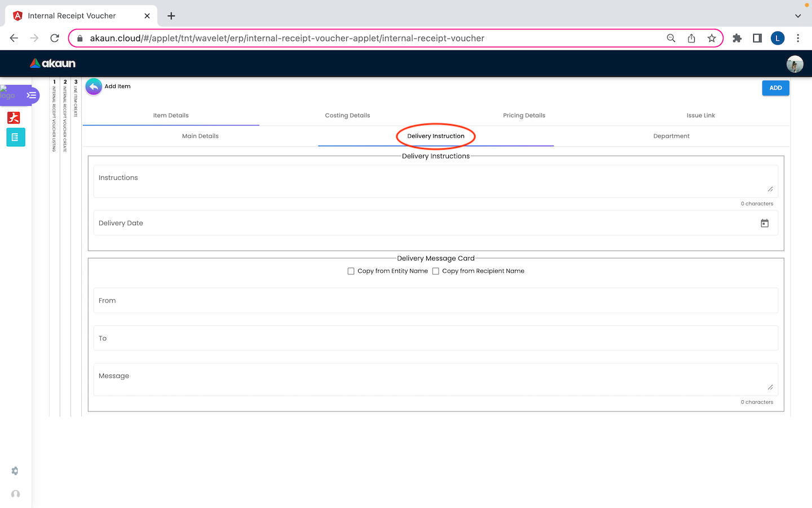812x508 pixels.
Task: Open the teal list applet icon
Action: click(15, 137)
